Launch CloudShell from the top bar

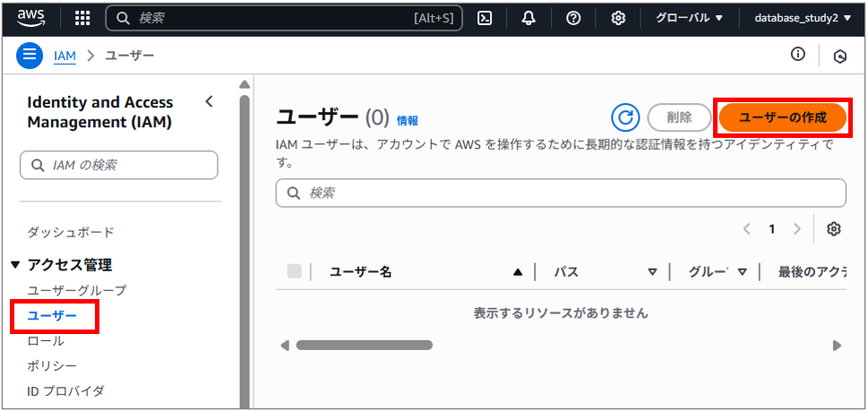(x=485, y=18)
